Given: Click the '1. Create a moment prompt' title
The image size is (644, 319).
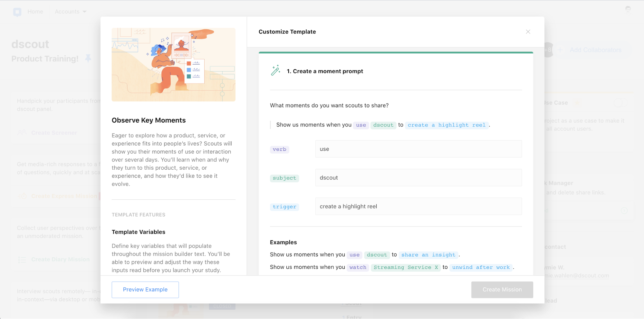Looking at the screenshot, I should coord(325,71).
